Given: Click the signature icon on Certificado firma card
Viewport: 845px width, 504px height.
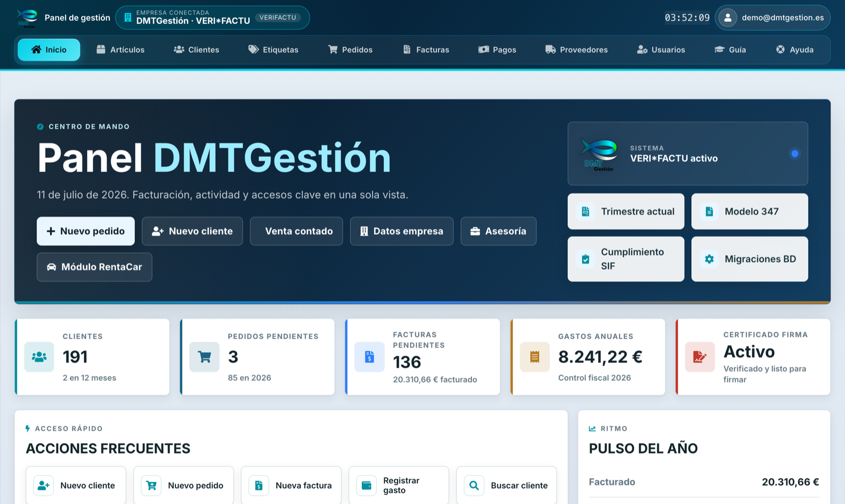Looking at the screenshot, I should pos(700,357).
